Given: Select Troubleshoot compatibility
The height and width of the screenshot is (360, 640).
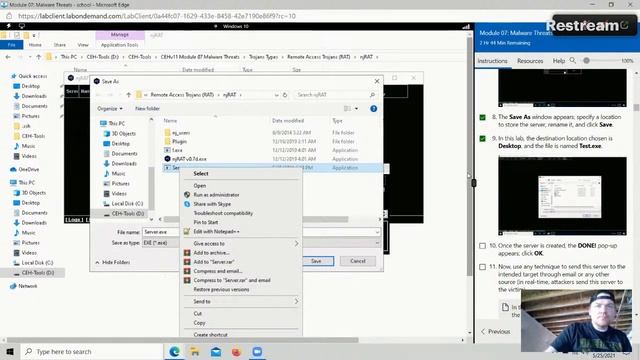Looking at the screenshot, I should point(223,213).
